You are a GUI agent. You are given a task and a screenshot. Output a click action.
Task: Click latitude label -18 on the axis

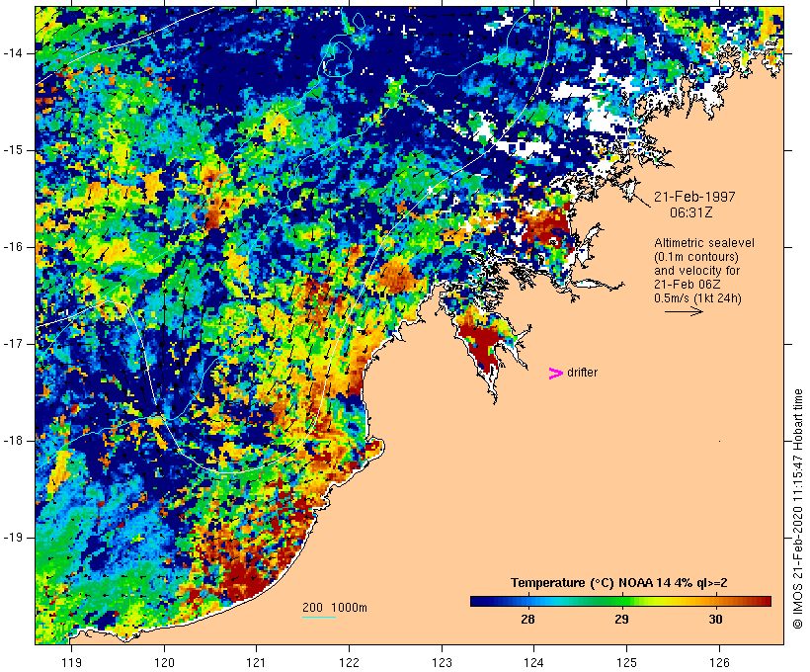[x=12, y=441]
